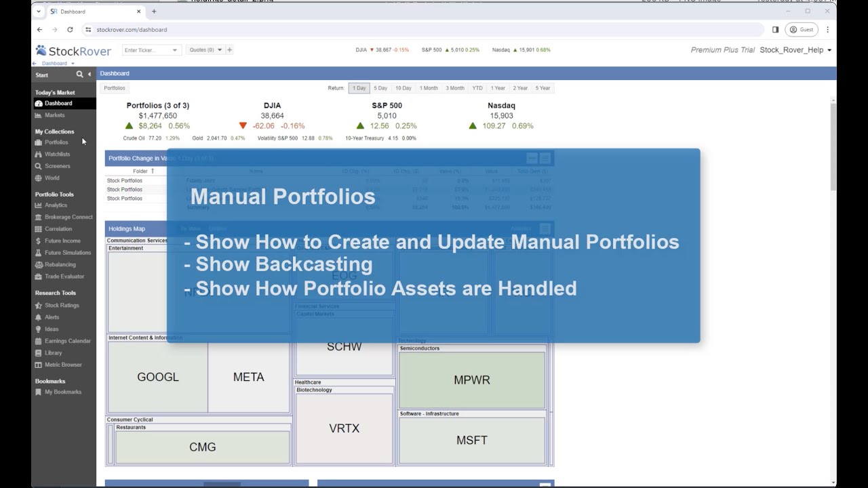868x488 pixels.
Task: Open the Dashboard item in the sidebar
Action: click(58, 104)
